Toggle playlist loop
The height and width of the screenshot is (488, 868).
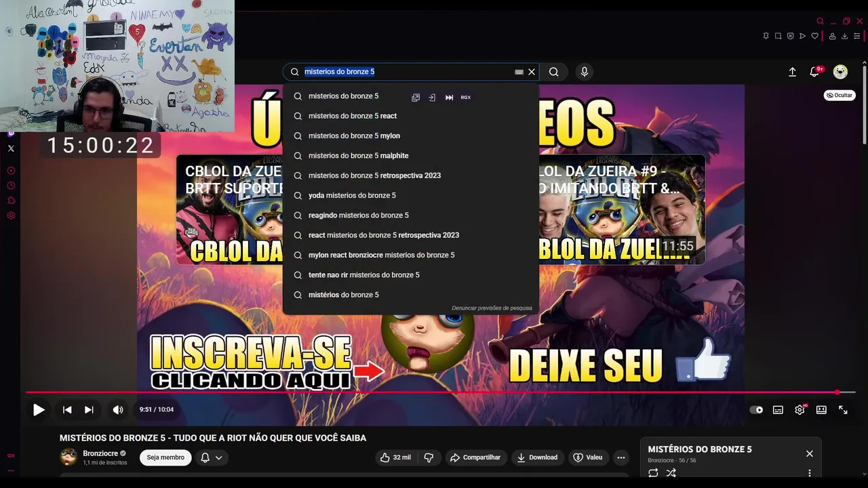pyautogui.click(x=653, y=473)
